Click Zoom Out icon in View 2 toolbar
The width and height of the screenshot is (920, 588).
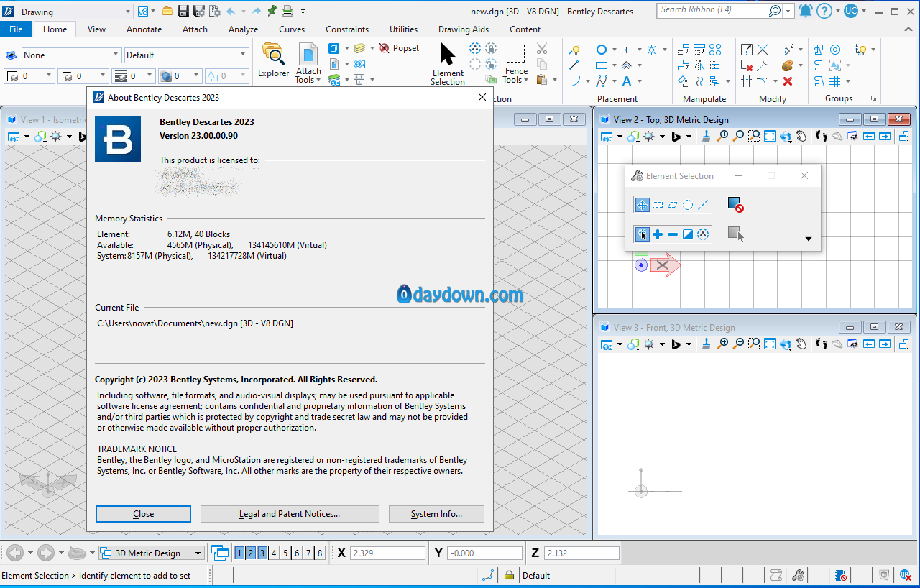point(739,136)
